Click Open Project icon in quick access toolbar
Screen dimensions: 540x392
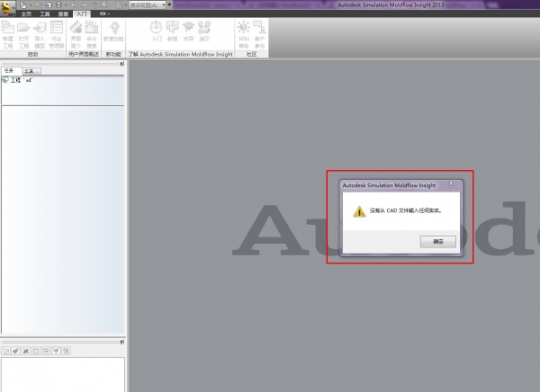(38, 5)
